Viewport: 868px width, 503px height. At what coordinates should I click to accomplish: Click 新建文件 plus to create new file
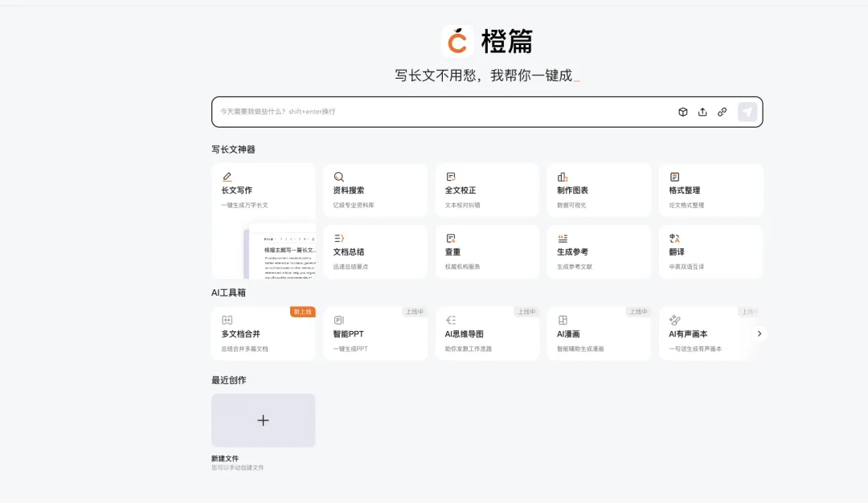point(263,420)
